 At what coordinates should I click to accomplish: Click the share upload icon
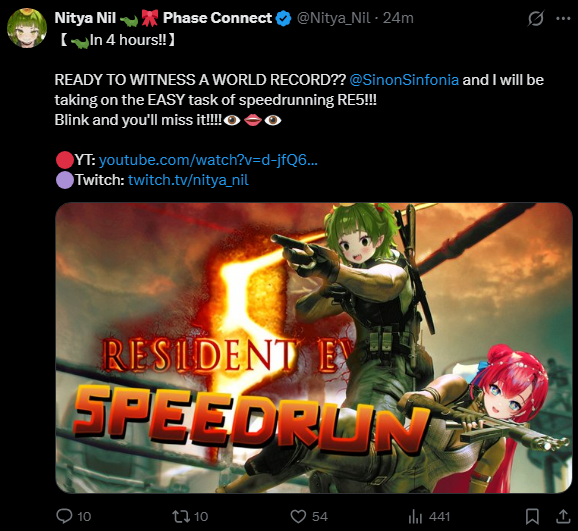click(563, 516)
